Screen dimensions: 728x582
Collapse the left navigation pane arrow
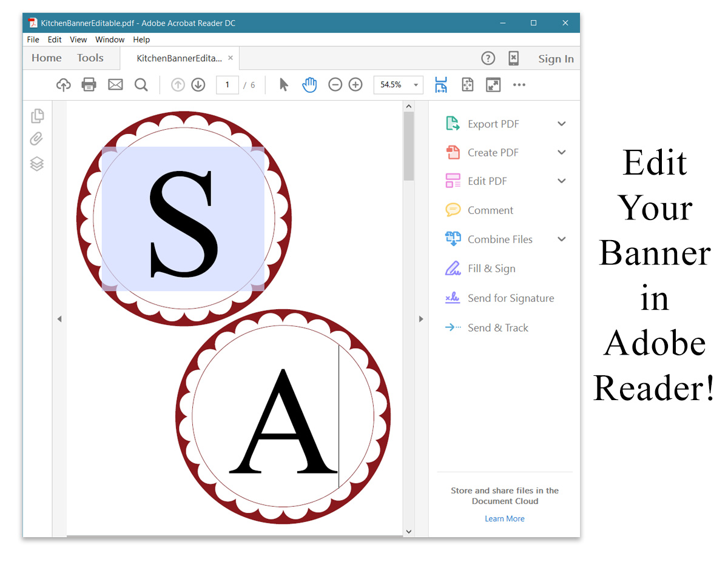tap(59, 319)
